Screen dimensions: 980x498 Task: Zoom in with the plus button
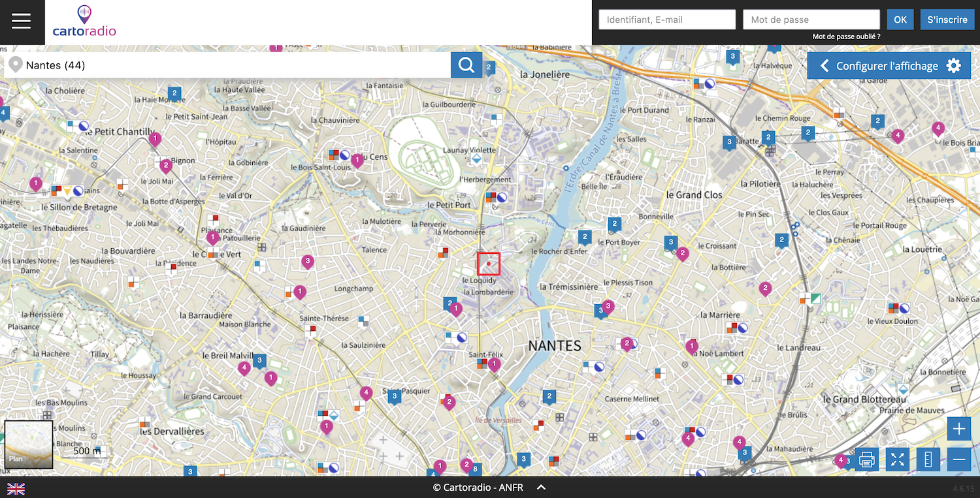pyautogui.click(x=958, y=429)
